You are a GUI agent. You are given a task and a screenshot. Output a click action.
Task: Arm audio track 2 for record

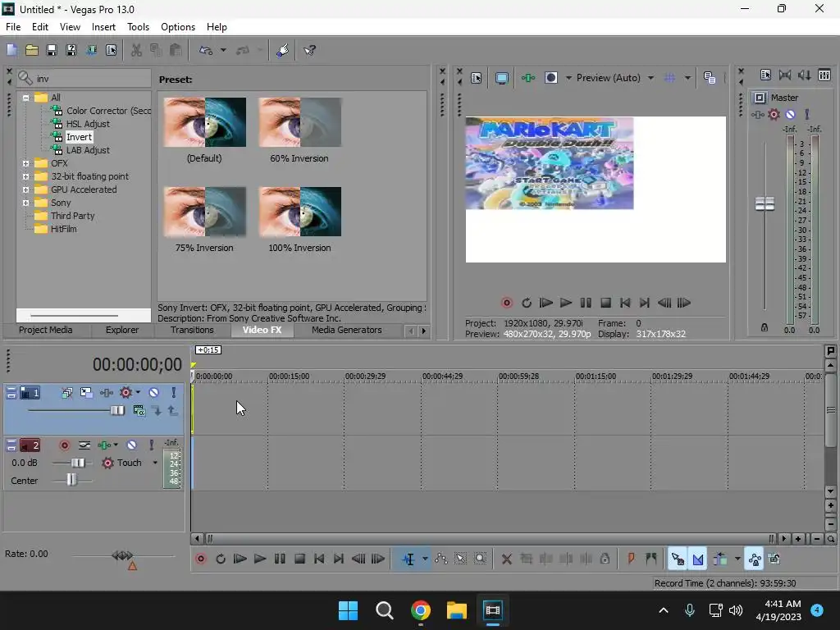64,445
